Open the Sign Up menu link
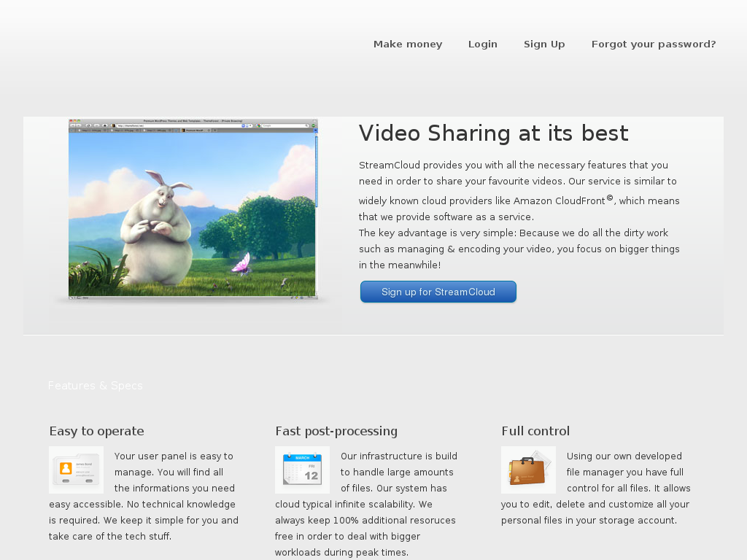This screenshot has height=560, width=747. click(x=544, y=44)
